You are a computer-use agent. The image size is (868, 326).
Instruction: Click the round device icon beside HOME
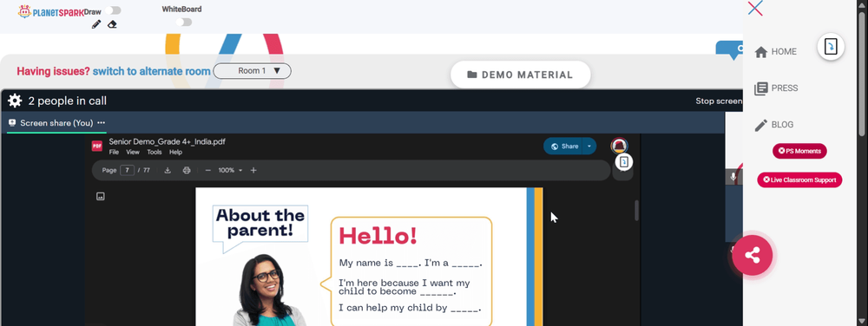point(831,47)
